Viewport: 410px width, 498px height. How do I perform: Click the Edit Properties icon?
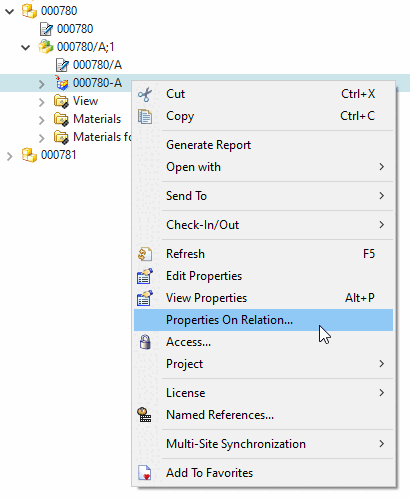click(x=145, y=276)
